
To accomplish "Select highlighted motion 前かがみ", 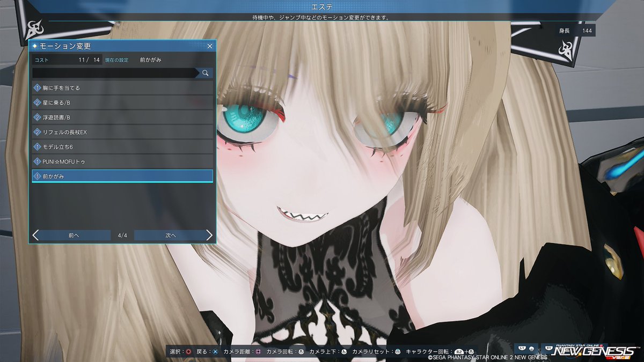I will pyautogui.click(x=122, y=176).
